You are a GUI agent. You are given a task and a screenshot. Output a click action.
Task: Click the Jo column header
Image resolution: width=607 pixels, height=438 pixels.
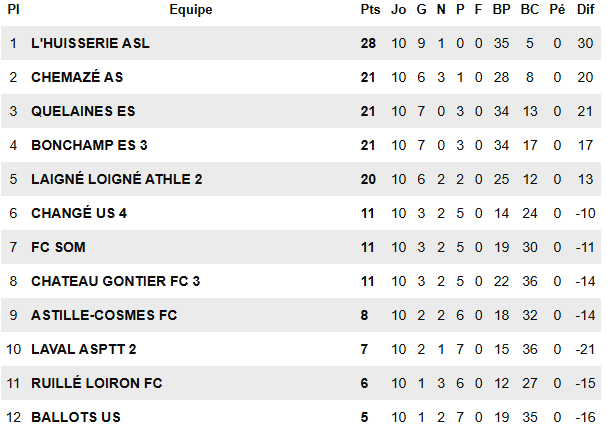pyautogui.click(x=398, y=9)
